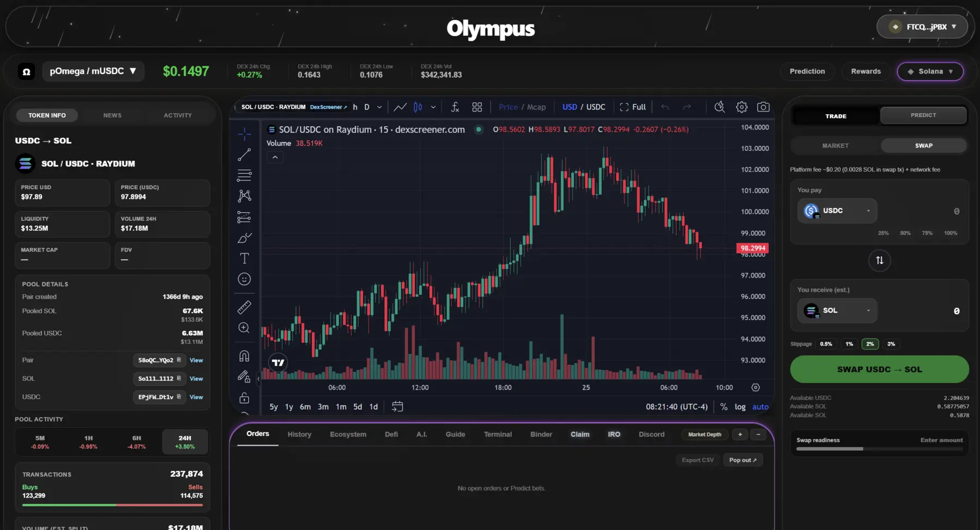980x530 pixels.
Task: Open the chart timezone target settings icon
Action: (x=755, y=387)
